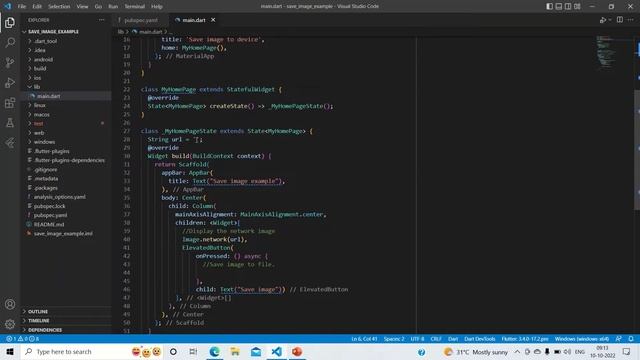Select Windows (windows-x64) device
The image size is (640, 360).
click(x=582, y=339)
